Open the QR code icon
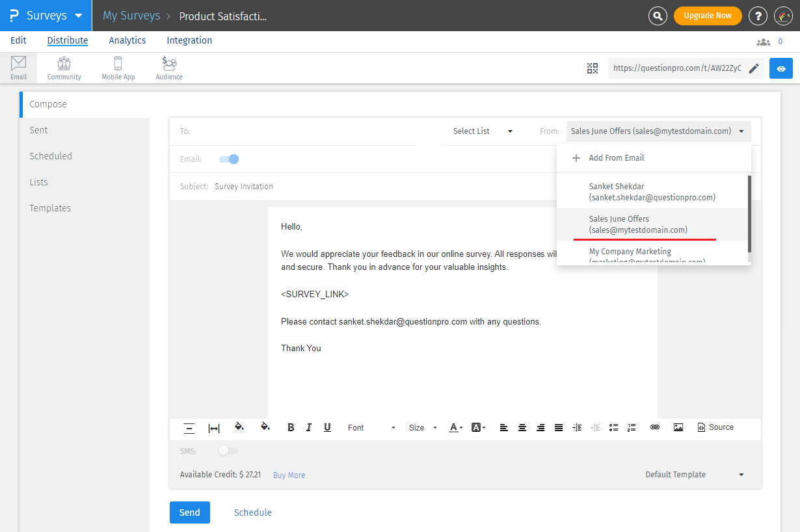800x532 pixels. point(592,68)
